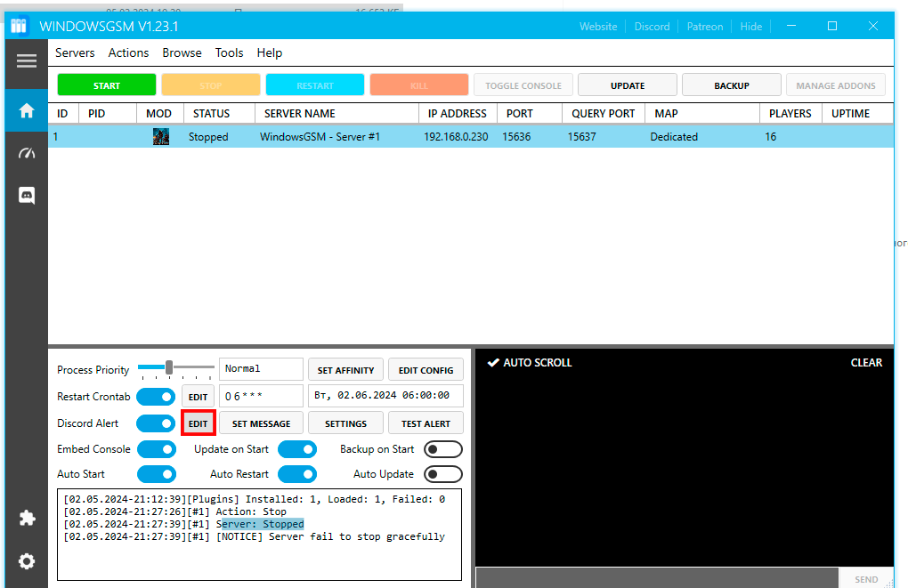This screenshot has height=588, width=908.
Task: Click the MANAGE ADDONS button
Action: pos(836,85)
